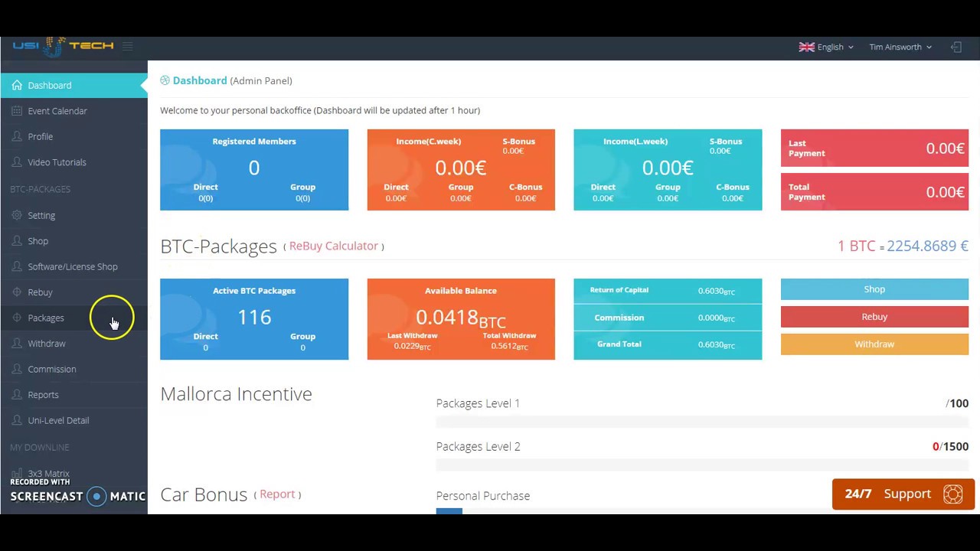
Task: Click the Packages Level 1 progress bar
Action: coord(702,422)
